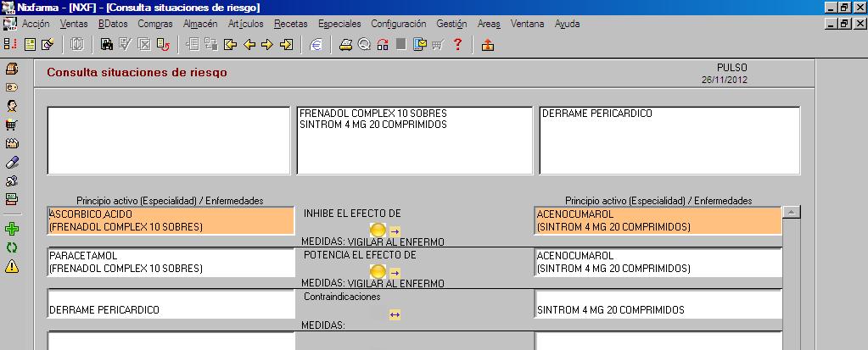Open the pill capsule articles sidebar icon

(x=12, y=162)
